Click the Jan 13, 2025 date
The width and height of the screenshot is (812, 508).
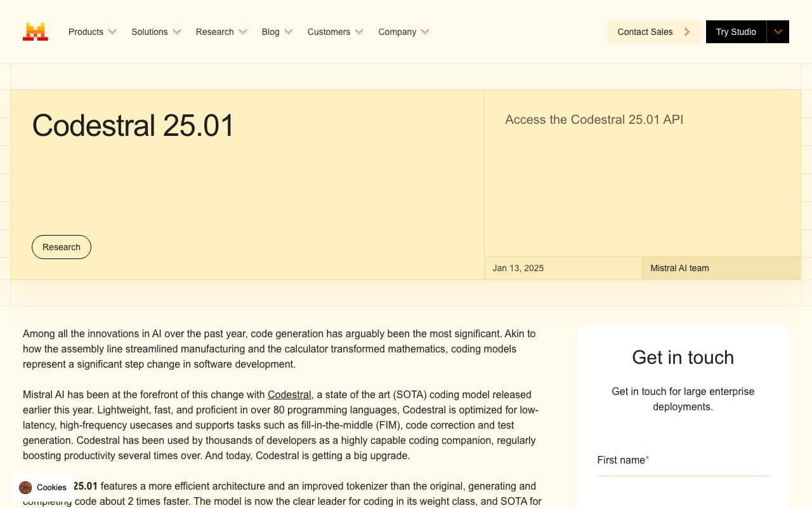click(x=518, y=268)
